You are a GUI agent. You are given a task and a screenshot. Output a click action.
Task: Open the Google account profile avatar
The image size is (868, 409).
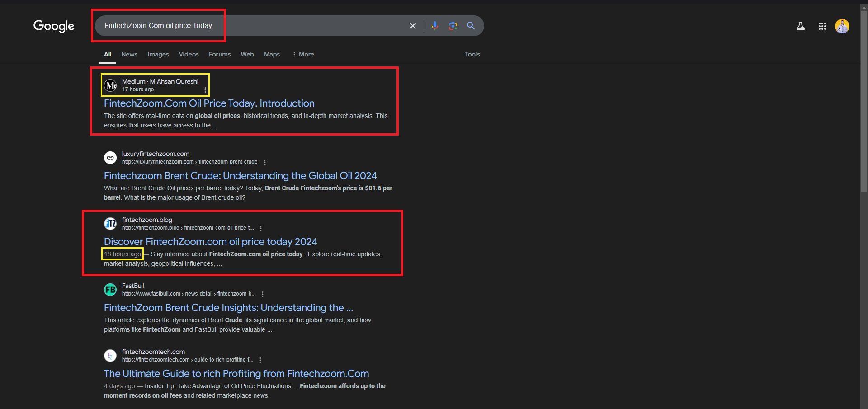pyautogui.click(x=842, y=26)
